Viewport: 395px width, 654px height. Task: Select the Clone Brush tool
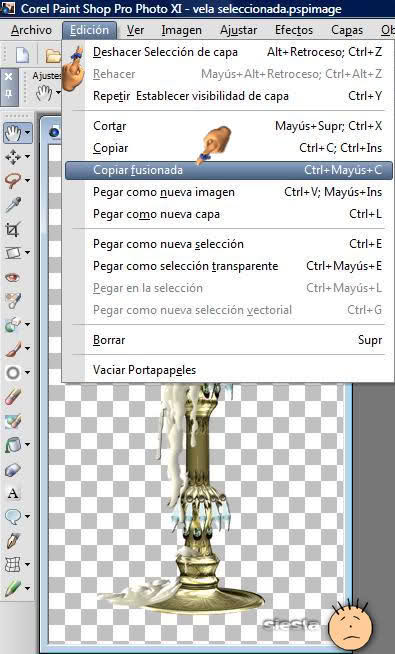[13, 324]
